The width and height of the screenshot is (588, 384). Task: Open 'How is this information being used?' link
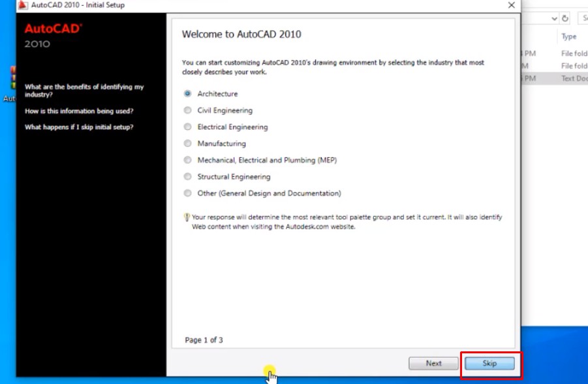tap(79, 111)
